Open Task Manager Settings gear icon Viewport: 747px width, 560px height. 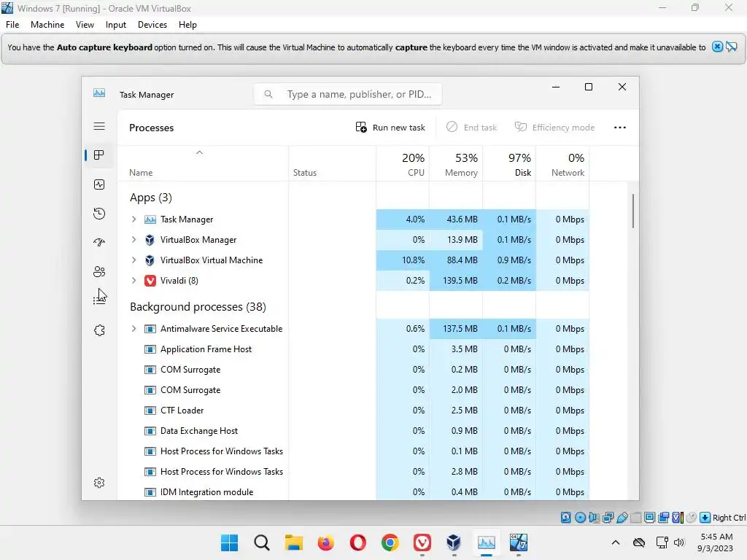coord(99,483)
